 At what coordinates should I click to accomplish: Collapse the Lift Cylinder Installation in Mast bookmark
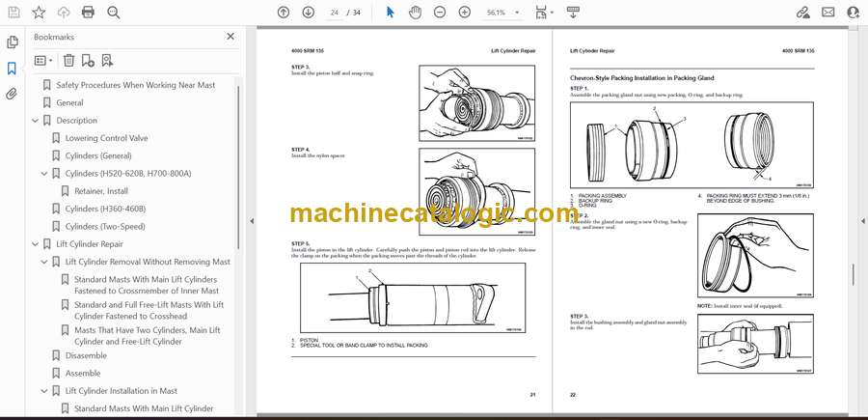[x=44, y=391]
